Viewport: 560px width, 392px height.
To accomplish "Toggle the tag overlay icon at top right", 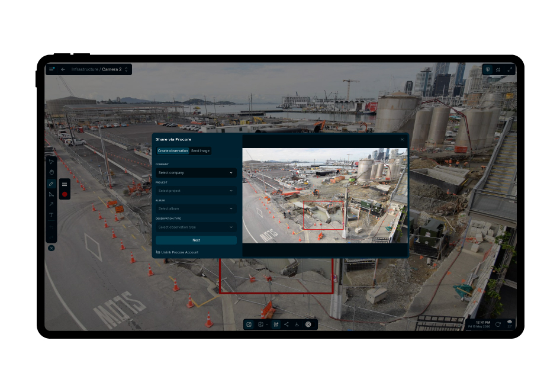I will [487, 69].
